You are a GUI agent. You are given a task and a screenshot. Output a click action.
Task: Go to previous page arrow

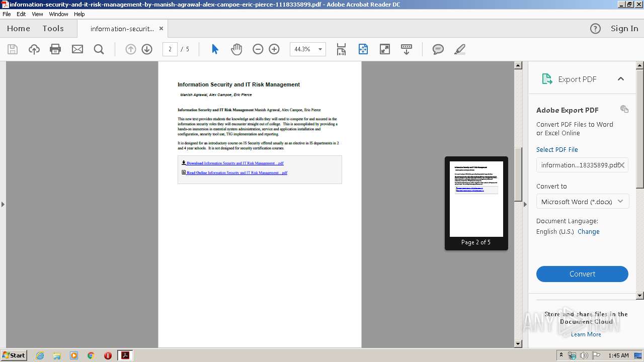pyautogui.click(x=131, y=49)
